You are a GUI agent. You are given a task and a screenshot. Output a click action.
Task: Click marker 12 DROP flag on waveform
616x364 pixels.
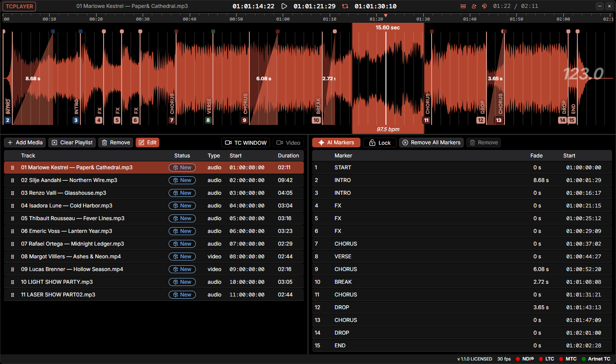(x=481, y=120)
